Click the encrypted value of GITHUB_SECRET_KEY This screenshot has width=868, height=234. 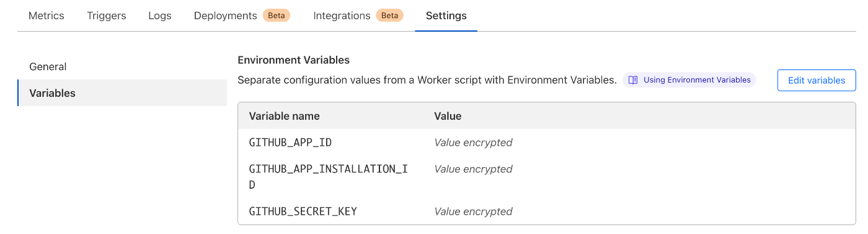point(473,211)
